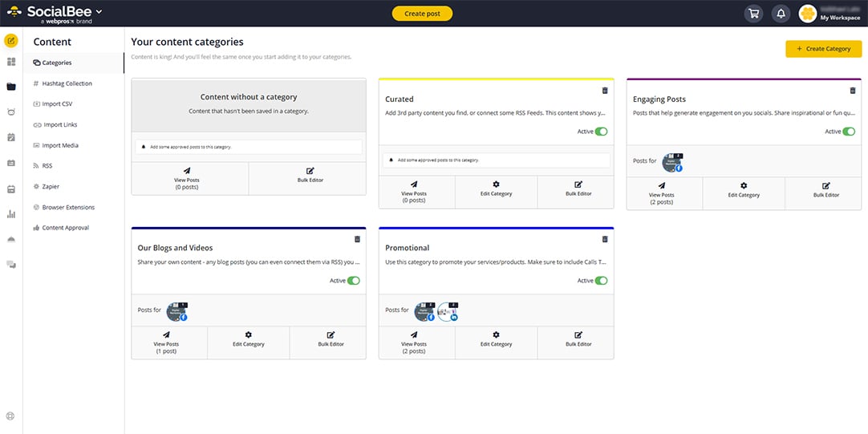
Task: Open the folder content sidebar icon
Action: coord(11,87)
